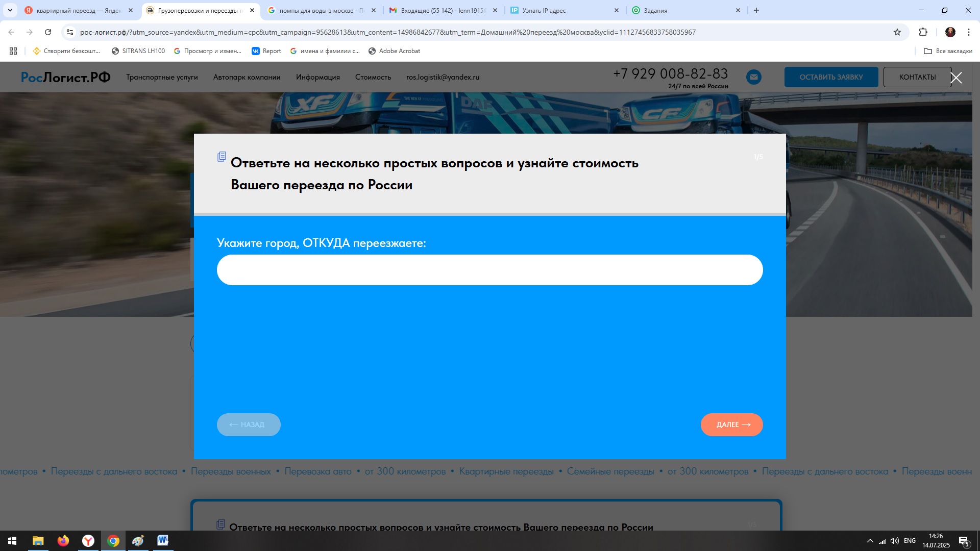980x551 pixels.
Task: Launch Yandex Browser from taskbar
Action: pyautogui.click(x=88, y=541)
